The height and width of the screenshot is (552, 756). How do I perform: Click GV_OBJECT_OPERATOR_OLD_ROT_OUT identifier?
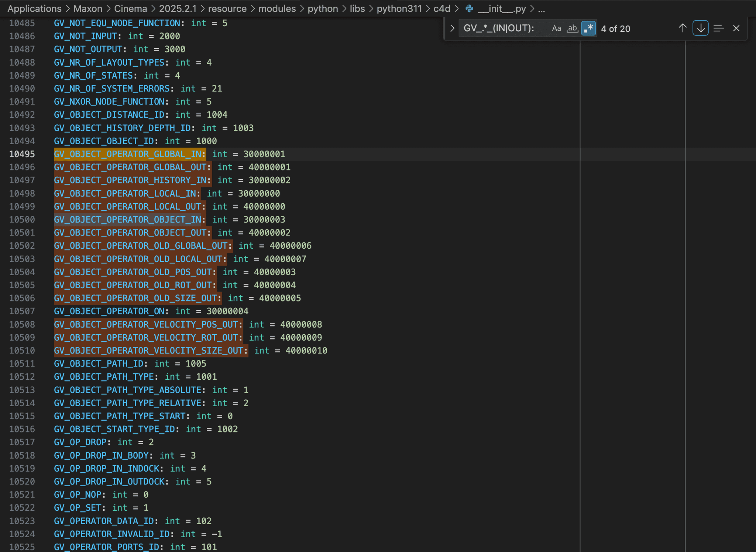click(x=133, y=285)
